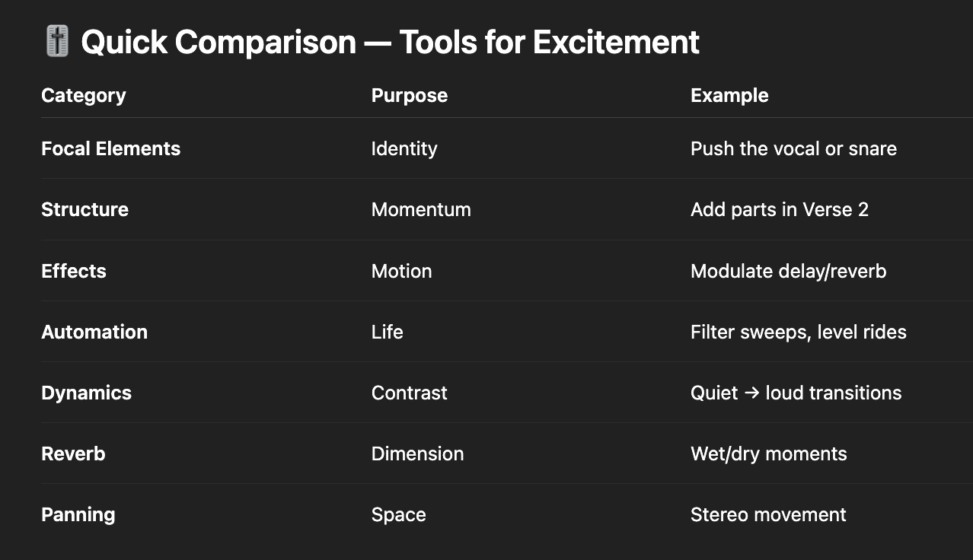Click the 'Stereo movement' example cell
Viewport: 973px width, 560px height.
[768, 514]
